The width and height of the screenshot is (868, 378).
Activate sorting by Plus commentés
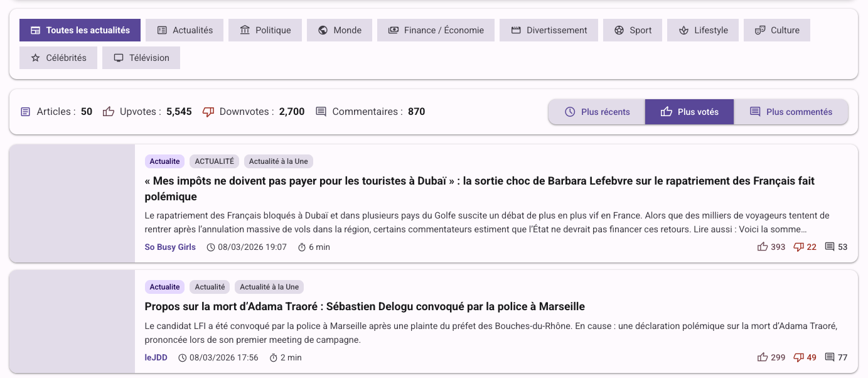(791, 111)
